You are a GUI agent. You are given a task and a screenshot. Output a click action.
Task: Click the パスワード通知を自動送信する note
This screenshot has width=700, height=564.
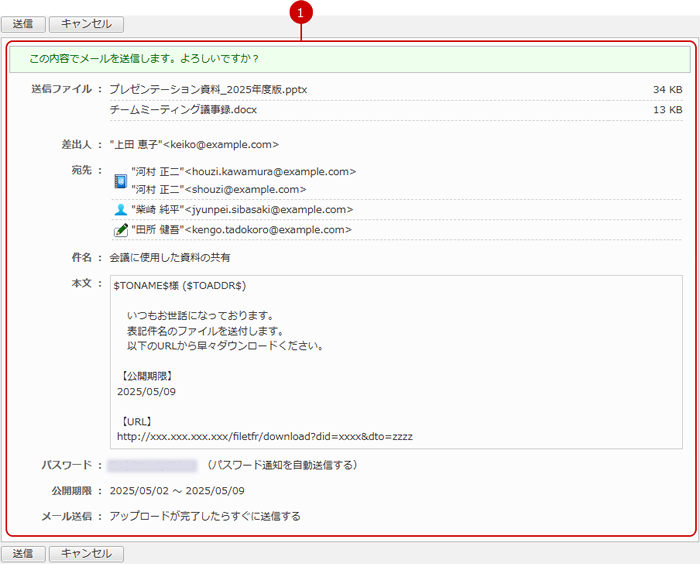282,465
